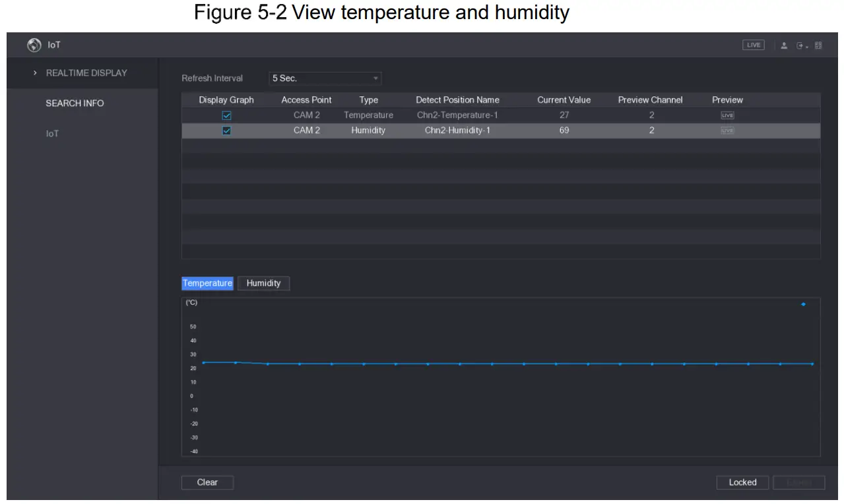Click CAM 2 in the Humidity row

[307, 131]
